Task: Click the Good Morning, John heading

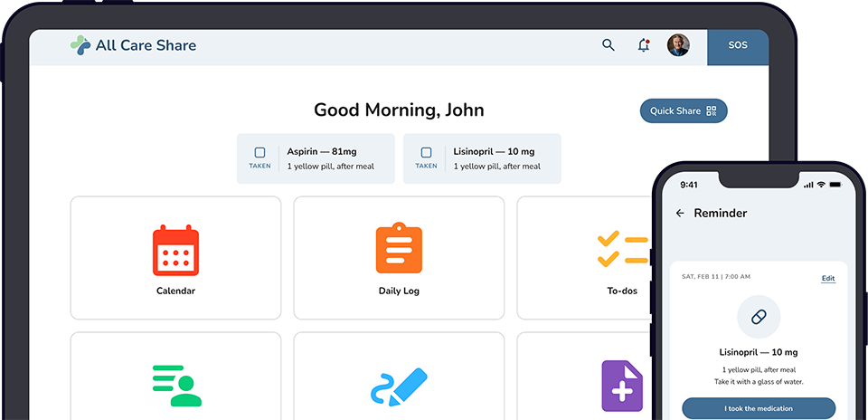Action: [x=399, y=110]
